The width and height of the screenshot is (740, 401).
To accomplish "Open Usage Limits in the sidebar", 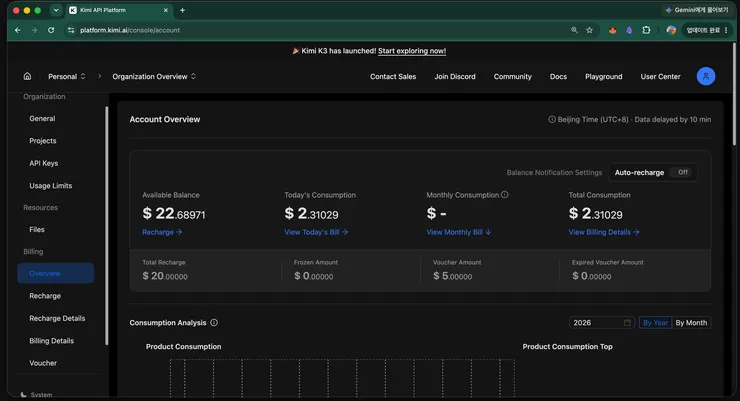I will (50, 186).
